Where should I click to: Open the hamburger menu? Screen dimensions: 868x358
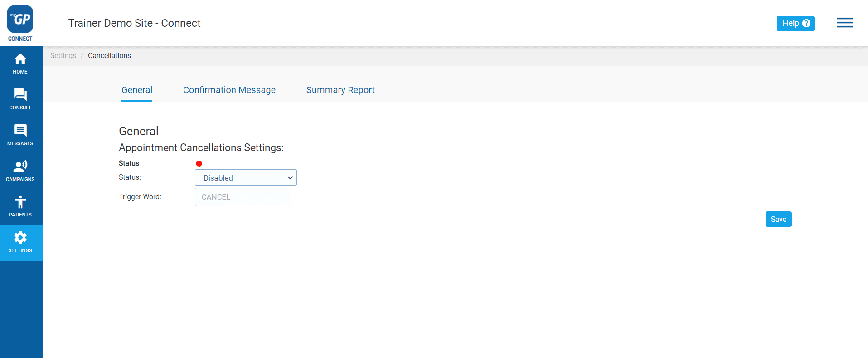click(845, 23)
